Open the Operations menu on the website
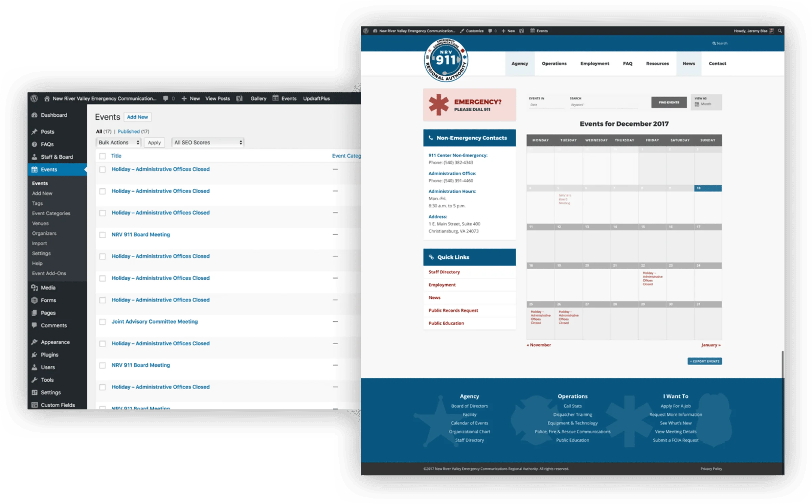 pyautogui.click(x=554, y=63)
